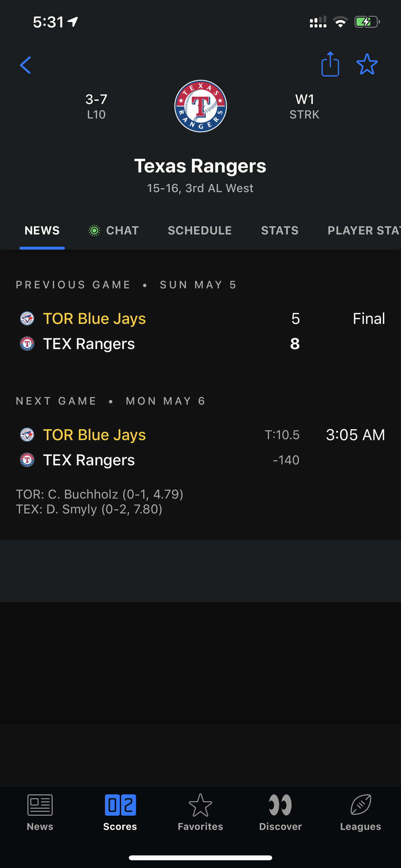Open the Leagues section
The width and height of the screenshot is (401, 868).
(360, 812)
